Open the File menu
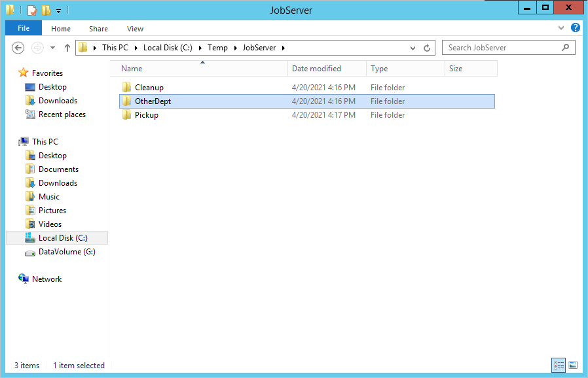Viewport: 588px width, 378px height. 24,29
